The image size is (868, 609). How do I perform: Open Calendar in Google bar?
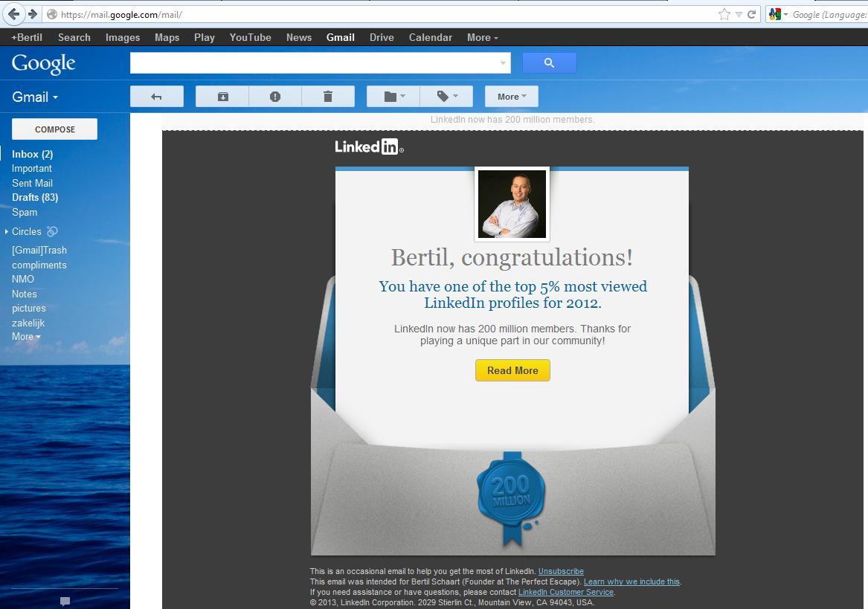pos(430,37)
